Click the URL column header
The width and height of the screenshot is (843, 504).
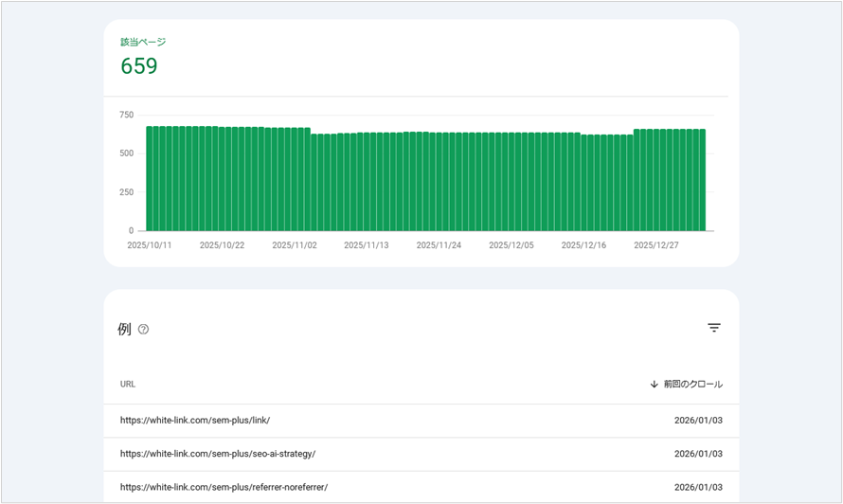pyautogui.click(x=128, y=385)
